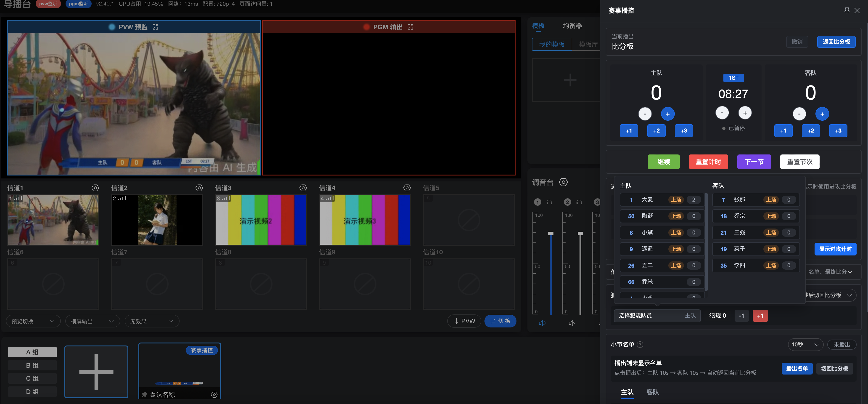Click the pin icon beside 默认名称
This screenshot has width=868, height=404.
pyautogui.click(x=144, y=395)
